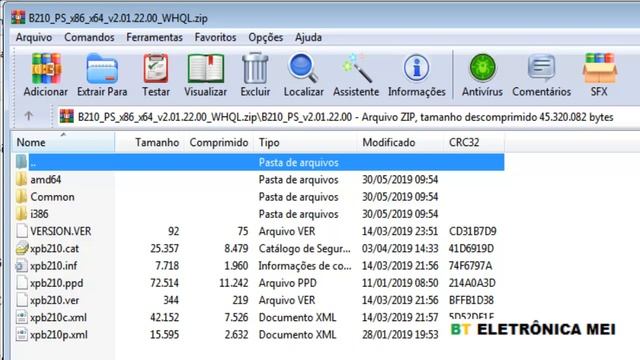
Task: Click the date 28/01/2019 19:53
Action: click(400, 335)
